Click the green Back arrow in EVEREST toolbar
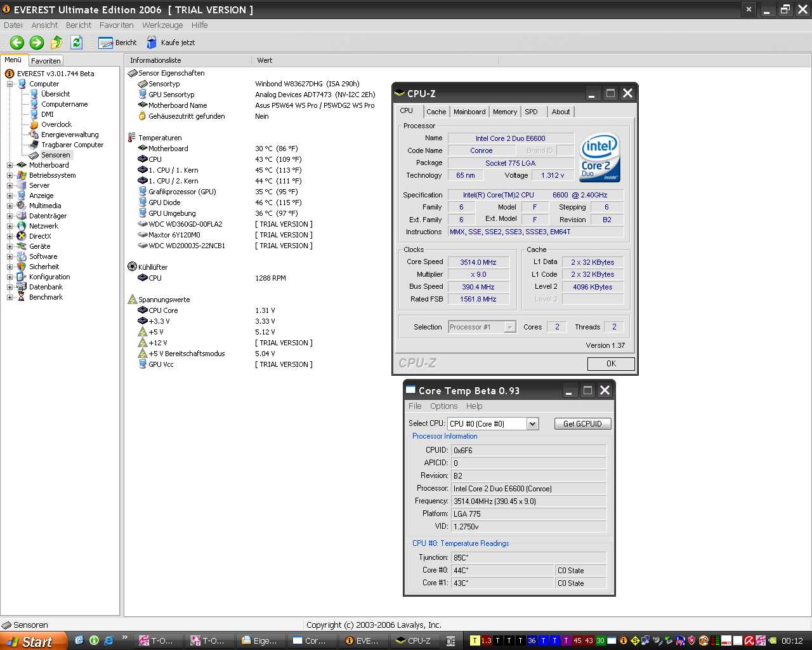Screen dimensions: 812x650 point(17,43)
